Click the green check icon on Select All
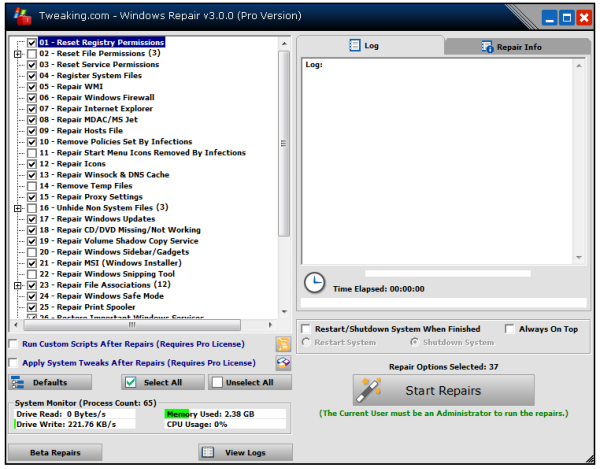The width and height of the screenshot is (600, 469). point(130,382)
